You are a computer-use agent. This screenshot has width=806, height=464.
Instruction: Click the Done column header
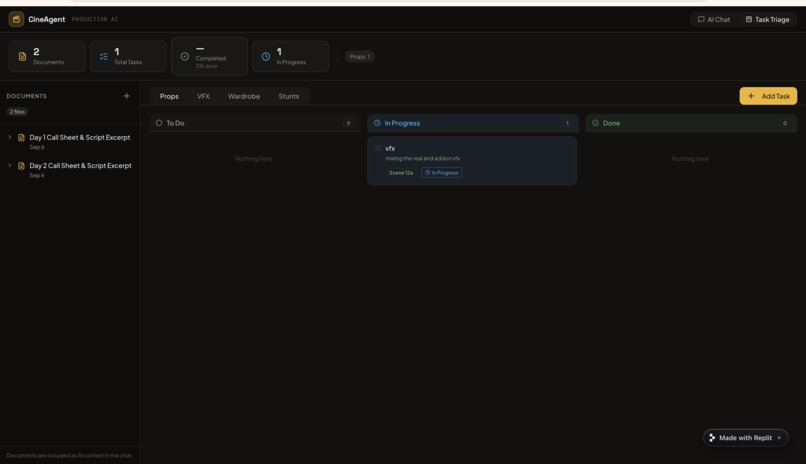[691, 123]
